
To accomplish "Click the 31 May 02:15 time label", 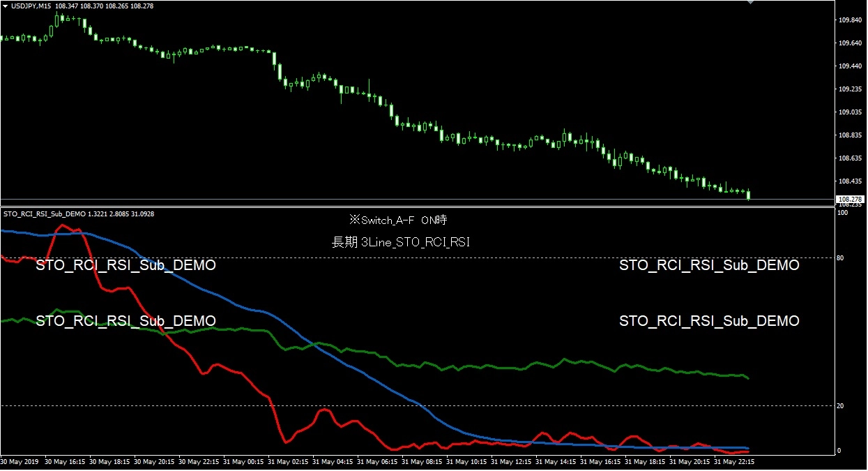I will click(289, 462).
